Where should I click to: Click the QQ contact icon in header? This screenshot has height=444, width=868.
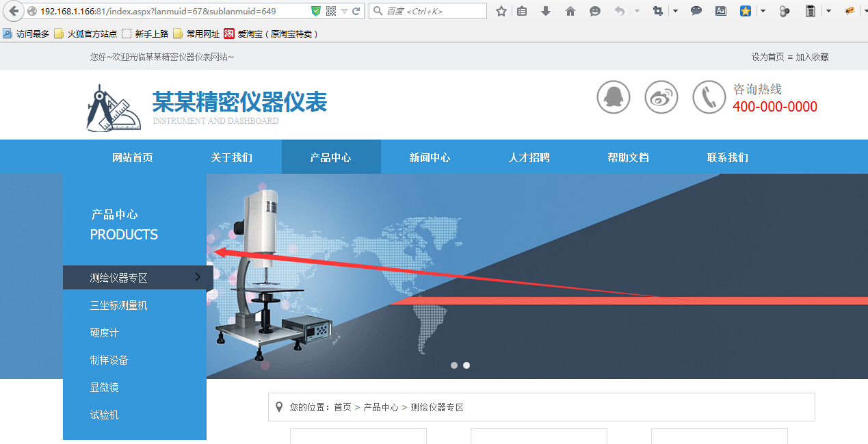(613, 97)
